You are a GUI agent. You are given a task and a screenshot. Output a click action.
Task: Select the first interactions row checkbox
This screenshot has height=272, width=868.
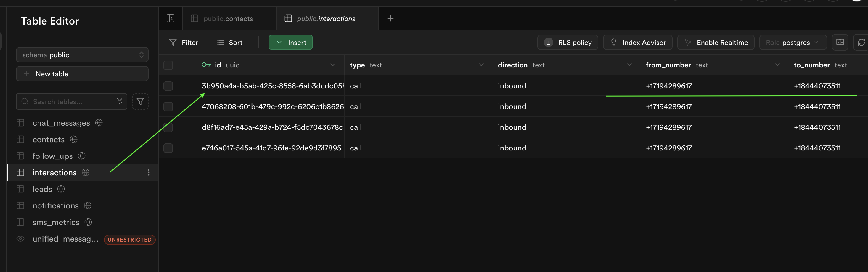[168, 86]
